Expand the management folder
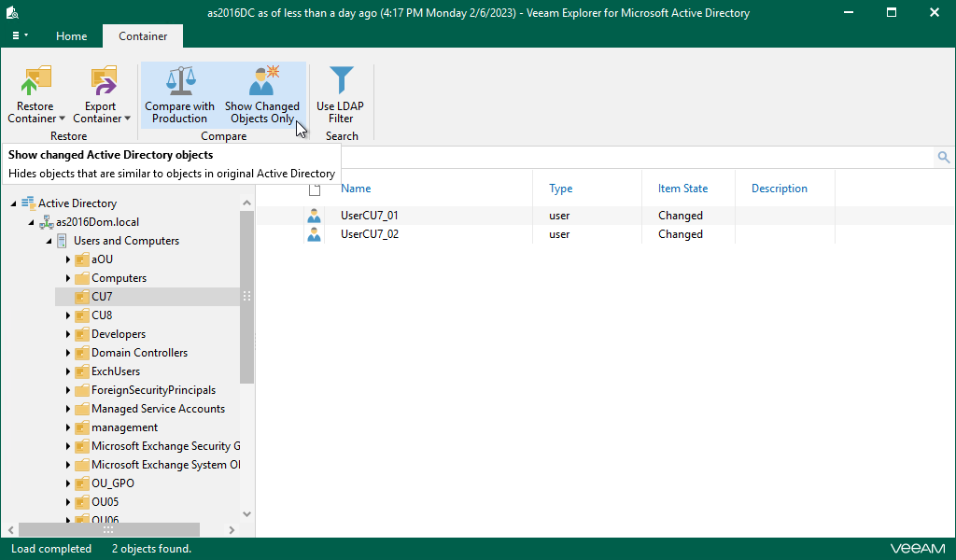Image resolution: width=956 pixels, height=560 pixels. 68,427
